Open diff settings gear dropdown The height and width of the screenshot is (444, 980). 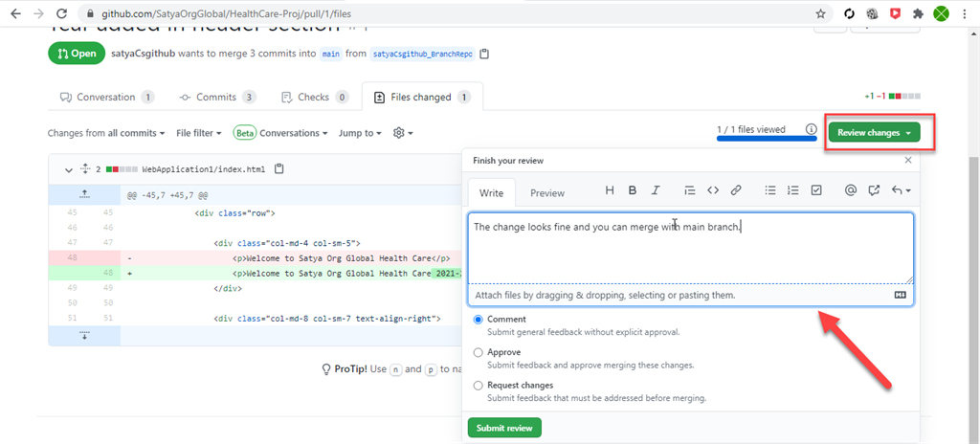click(403, 133)
